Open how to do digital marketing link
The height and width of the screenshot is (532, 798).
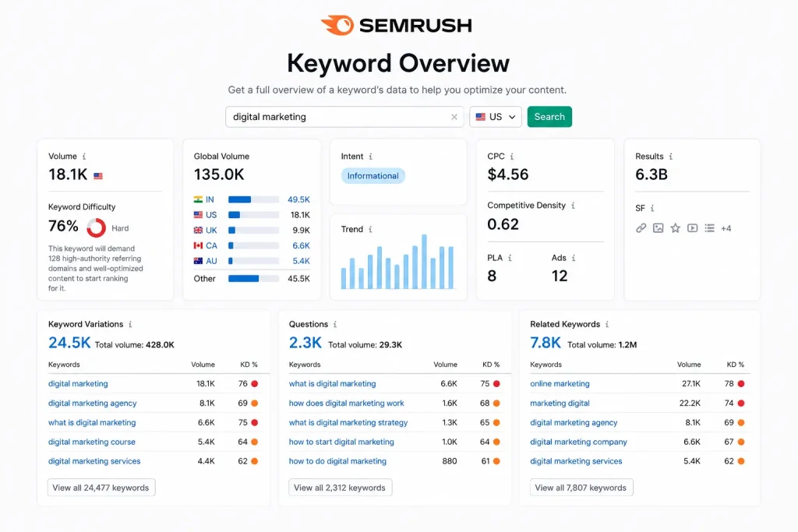[x=337, y=461]
